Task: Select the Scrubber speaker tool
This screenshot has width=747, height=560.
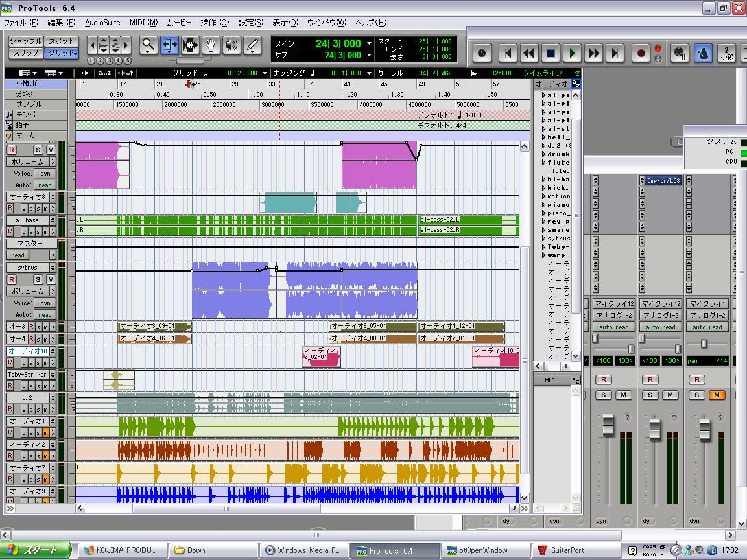Action: point(231,46)
